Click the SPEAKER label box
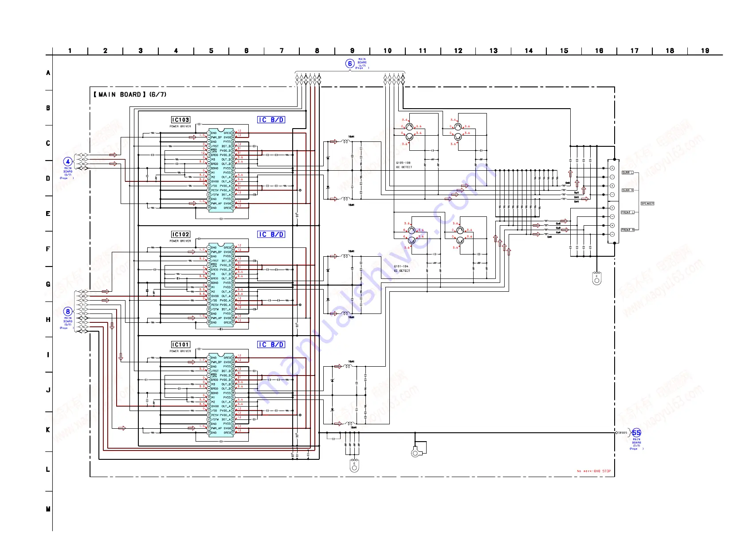 point(647,204)
